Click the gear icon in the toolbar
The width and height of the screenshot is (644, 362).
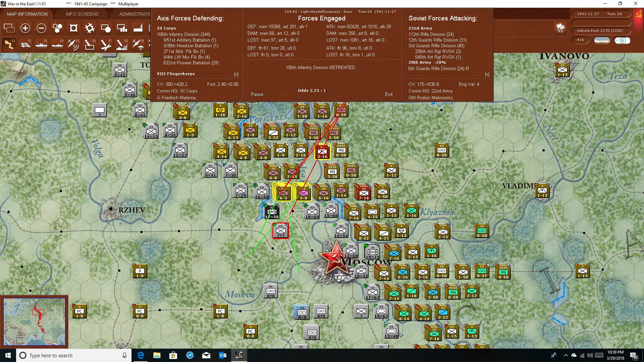90,28
